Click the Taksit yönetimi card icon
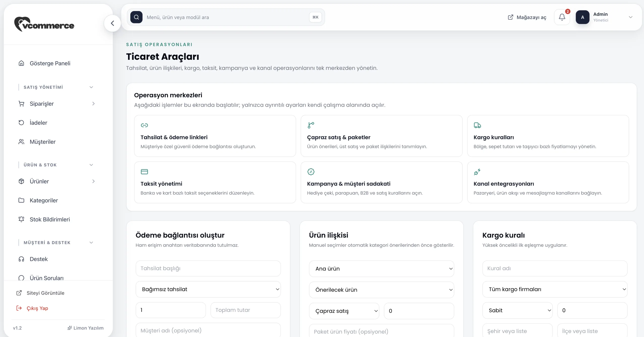Image resolution: width=644 pixels, height=337 pixels. 144,172
